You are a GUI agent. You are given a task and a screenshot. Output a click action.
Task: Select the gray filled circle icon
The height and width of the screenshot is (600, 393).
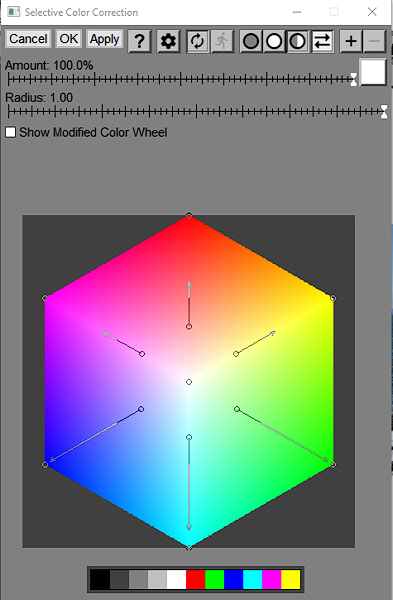pos(251,41)
